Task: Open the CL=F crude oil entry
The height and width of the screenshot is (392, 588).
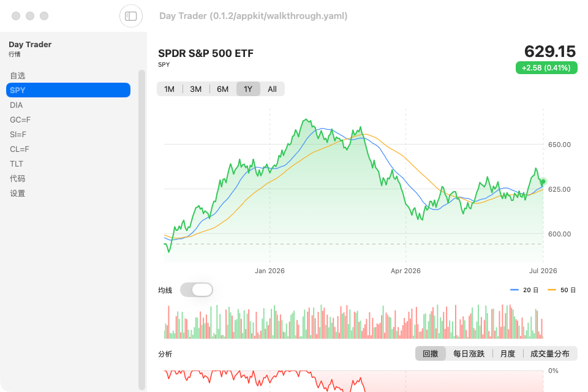Action: (68, 149)
